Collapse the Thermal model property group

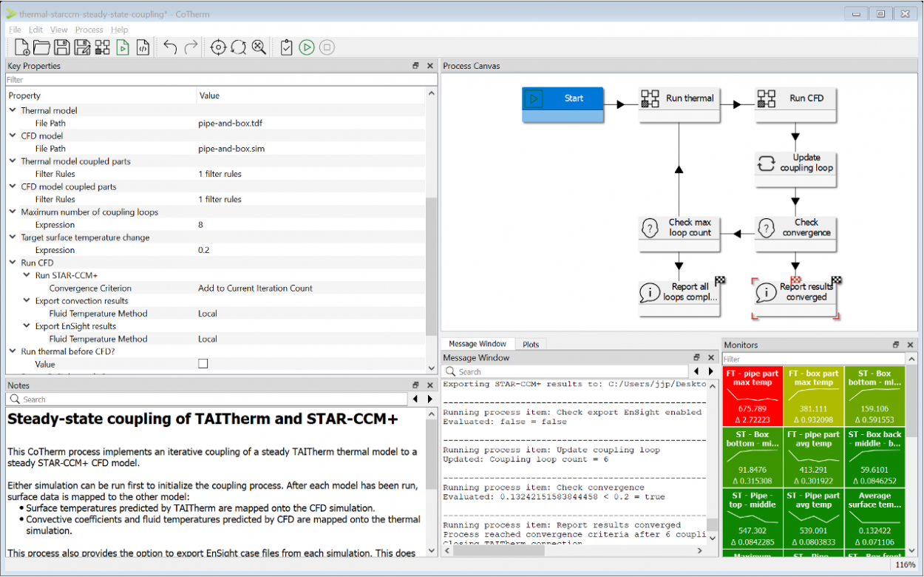coord(13,110)
